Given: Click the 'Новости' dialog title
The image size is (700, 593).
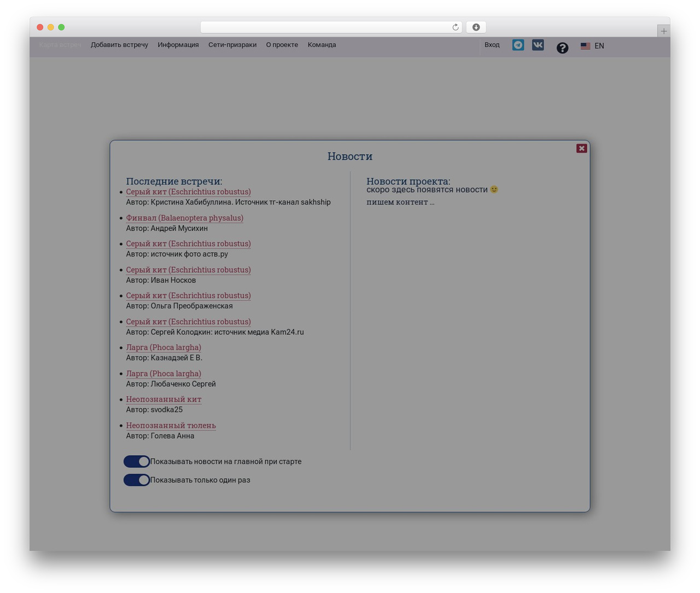Looking at the screenshot, I should (x=350, y=156).
